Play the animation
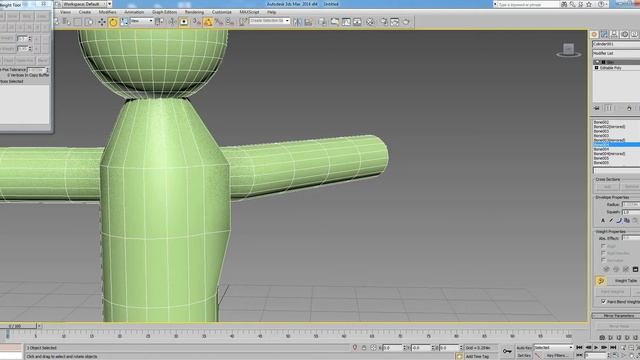Image resolution: width=640 pixels, height=360 pixels. pyautogui.click(x=596, y=348)
